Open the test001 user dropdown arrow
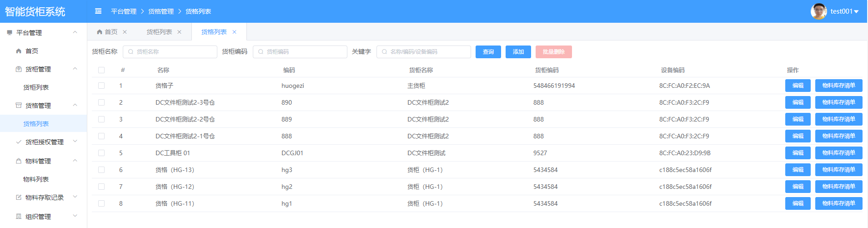868x228 pixels. tap(856, 12)
